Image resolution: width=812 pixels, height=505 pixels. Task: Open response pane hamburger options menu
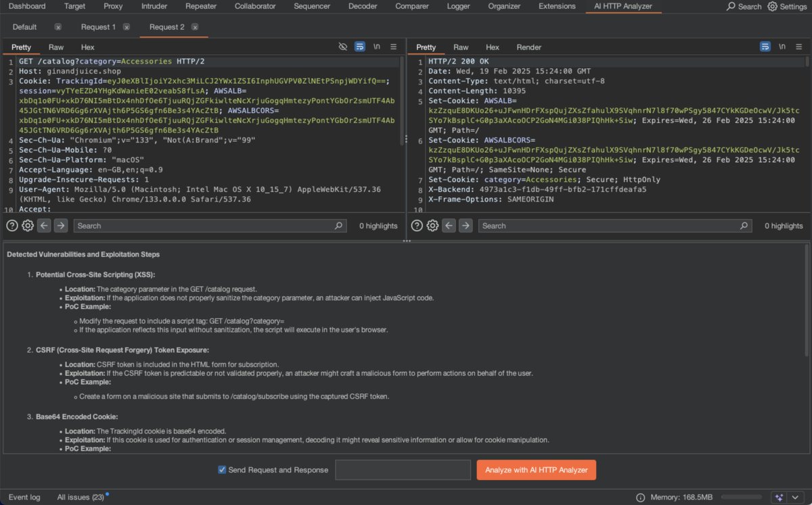798,47
